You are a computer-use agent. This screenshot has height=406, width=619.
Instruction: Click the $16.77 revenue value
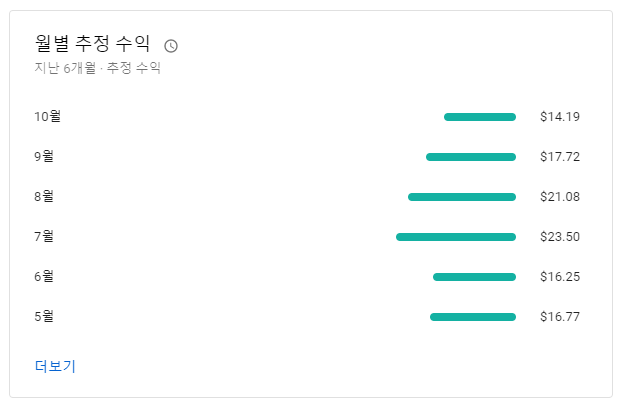[x=559, y=317]
